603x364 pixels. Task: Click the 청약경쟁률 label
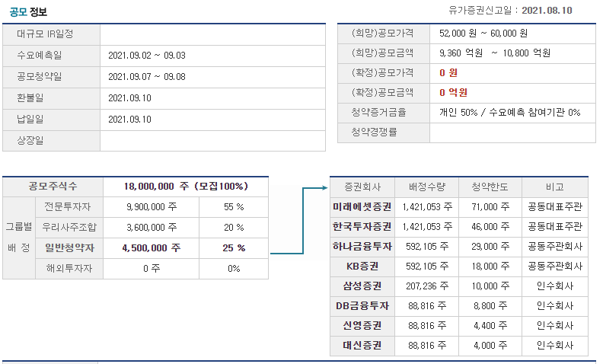[x=374, y=132]
